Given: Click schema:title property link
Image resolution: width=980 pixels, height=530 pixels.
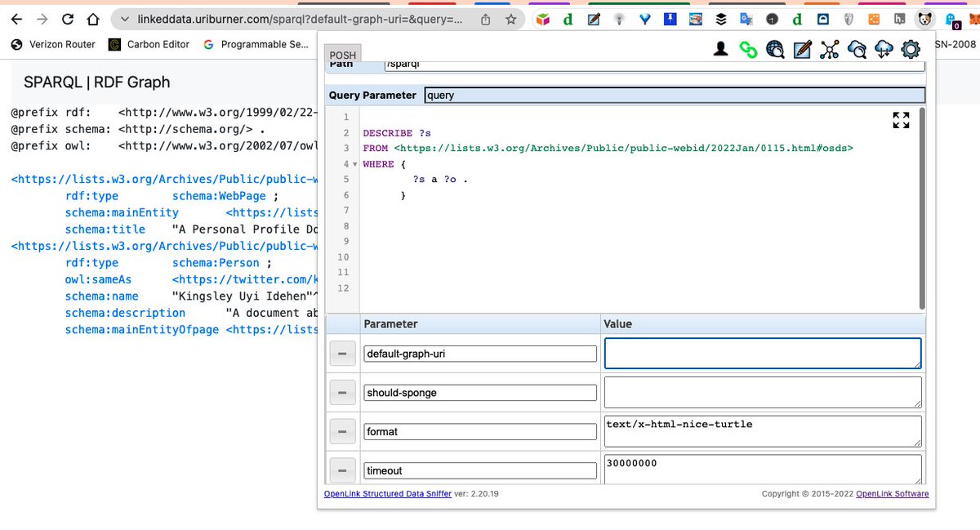Looking at the screenshot, I should (x=105, y=229).
